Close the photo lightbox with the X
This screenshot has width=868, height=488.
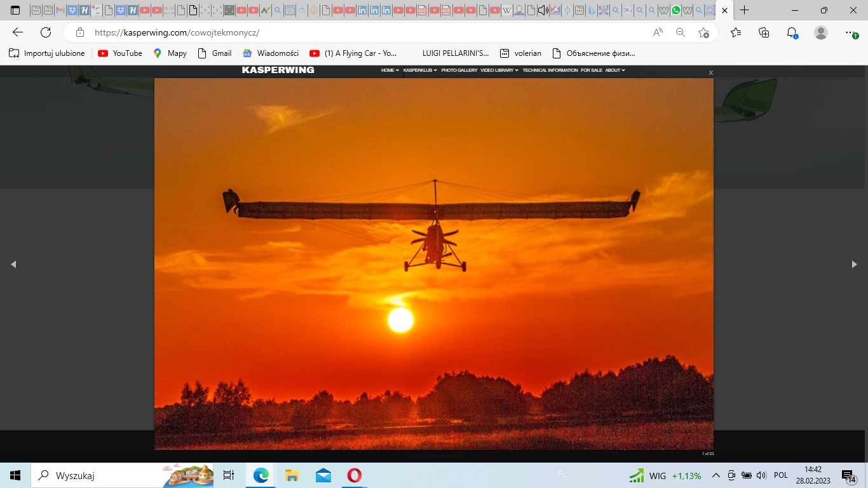click(x=711, y=73)
